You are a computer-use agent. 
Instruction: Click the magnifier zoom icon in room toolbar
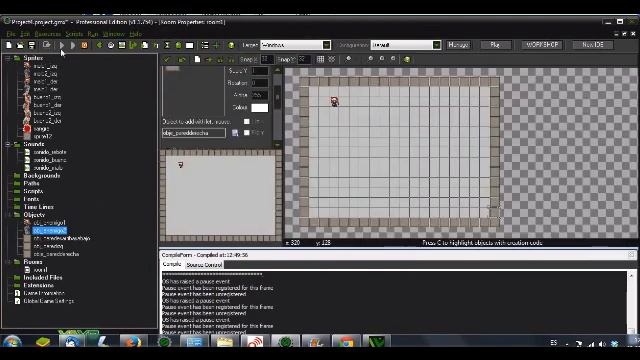coord(348,59)
